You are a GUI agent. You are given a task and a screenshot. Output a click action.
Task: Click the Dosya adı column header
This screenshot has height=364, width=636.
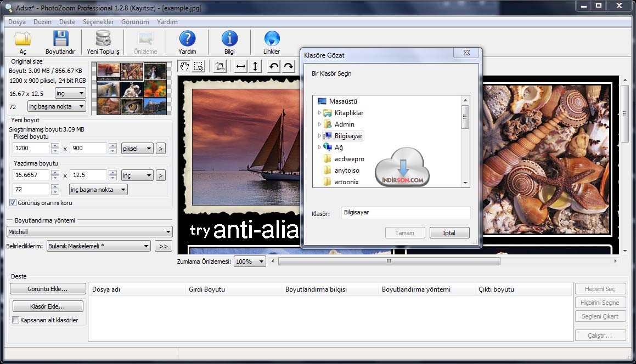click(136, 289)
